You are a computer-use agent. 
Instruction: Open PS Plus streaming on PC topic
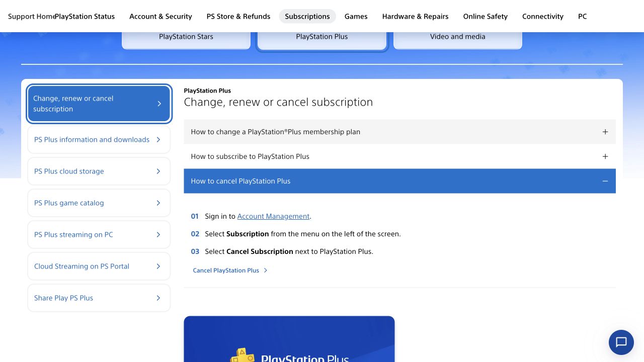point(99,235)
